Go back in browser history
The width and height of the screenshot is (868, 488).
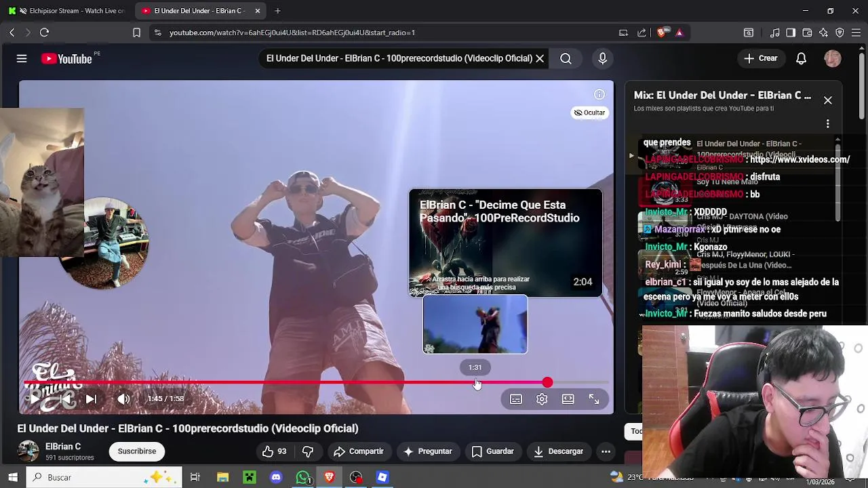pos(12,33)
